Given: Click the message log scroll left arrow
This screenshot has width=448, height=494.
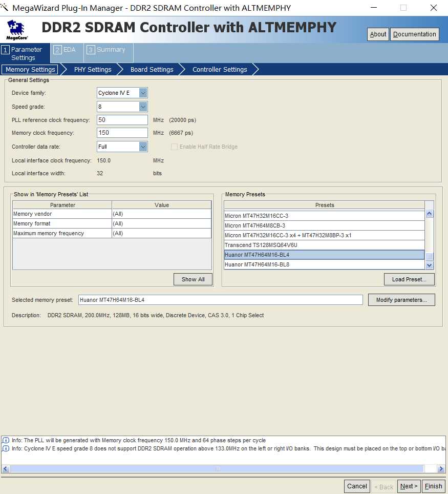Looking at the screenshot, I should [x=5, y=469].
